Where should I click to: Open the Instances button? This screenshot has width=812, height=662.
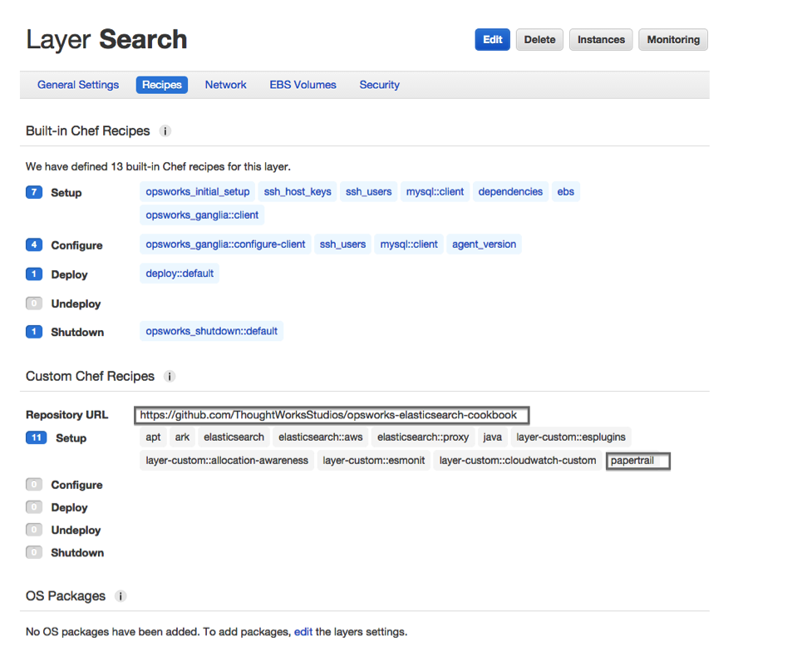coord(601,40)
